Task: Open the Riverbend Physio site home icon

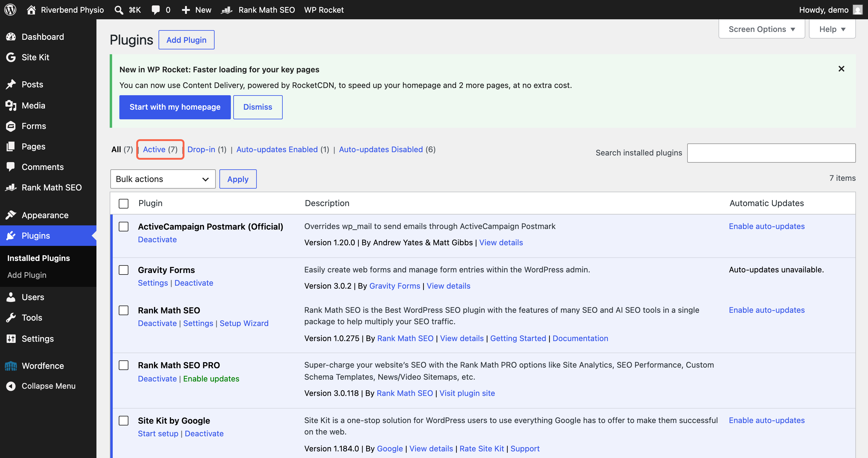Action: tap(31, 10)
